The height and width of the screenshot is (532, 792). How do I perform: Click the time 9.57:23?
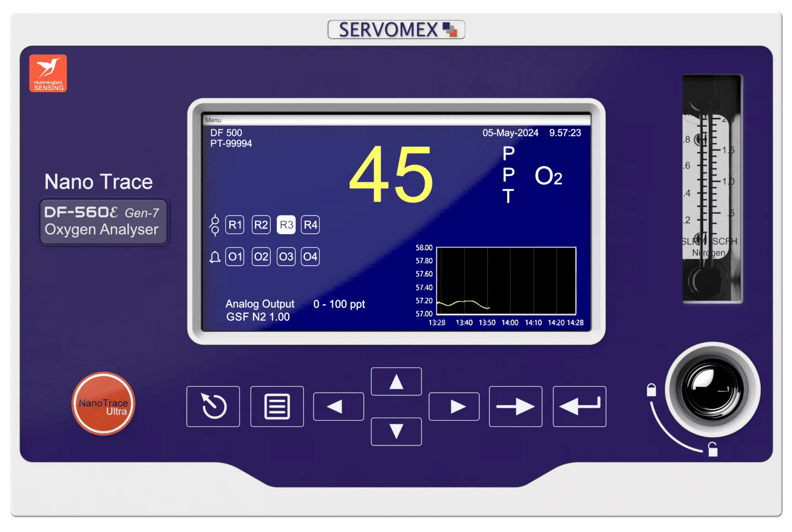565,133
